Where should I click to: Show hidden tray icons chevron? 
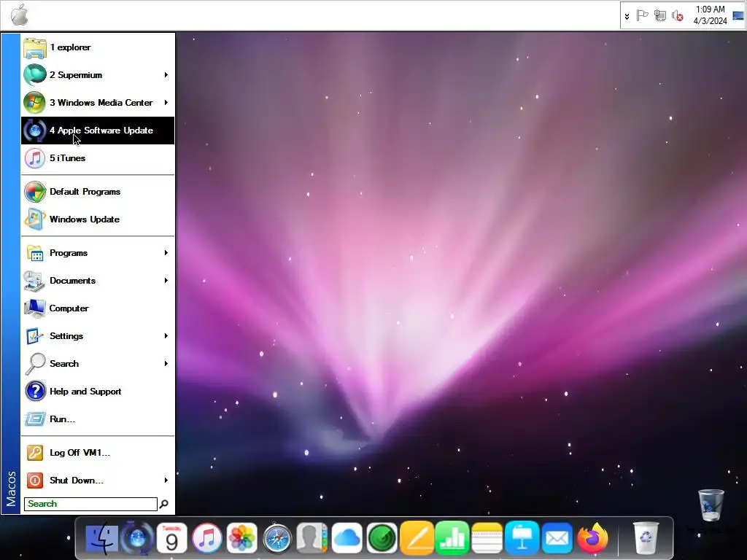(x=627, y=16)
